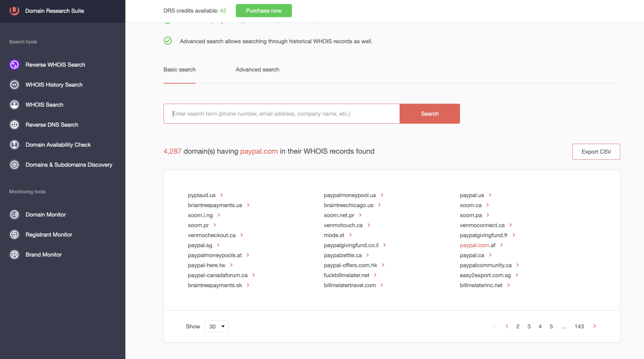This screenshot has height=359, width=644.
Task: Focus the search term input field
Action: (281, 114)
